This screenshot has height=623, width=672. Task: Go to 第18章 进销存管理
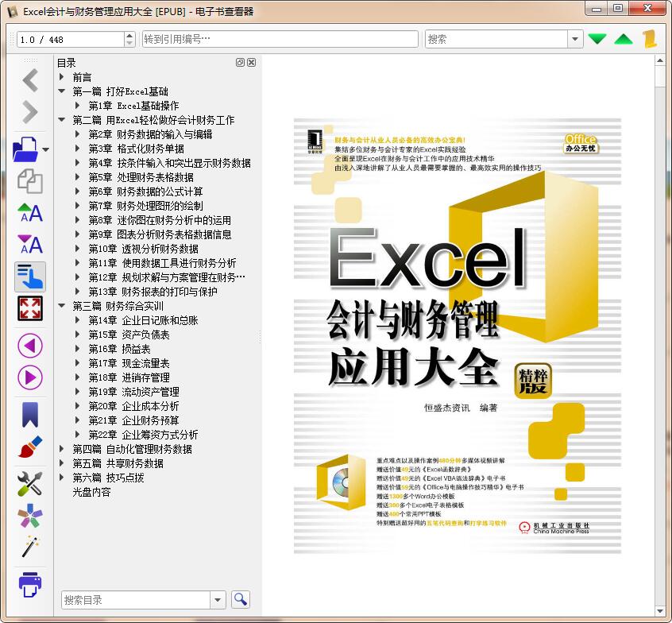129,377
